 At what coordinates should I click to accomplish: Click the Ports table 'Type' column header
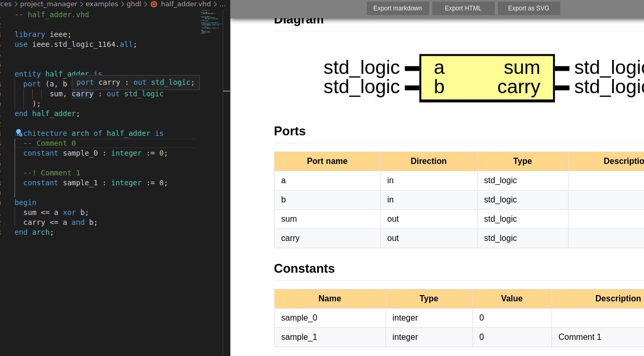(522, 161)
